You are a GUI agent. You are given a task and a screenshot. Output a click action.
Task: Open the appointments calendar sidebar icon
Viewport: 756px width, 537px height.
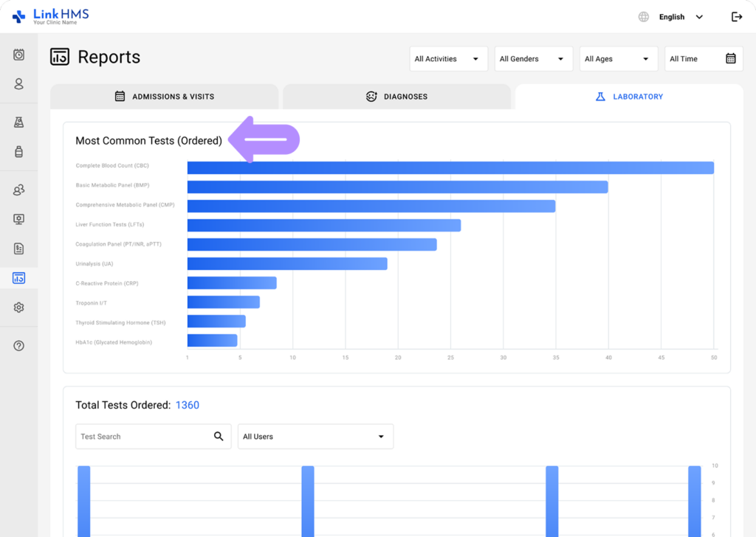click(19, 55)
